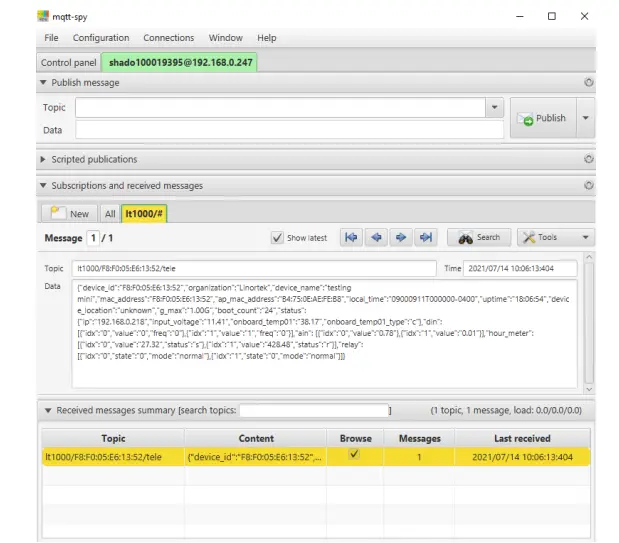Open the Window menu
Viewport: 619px width, 543px height.
point(225,38)
